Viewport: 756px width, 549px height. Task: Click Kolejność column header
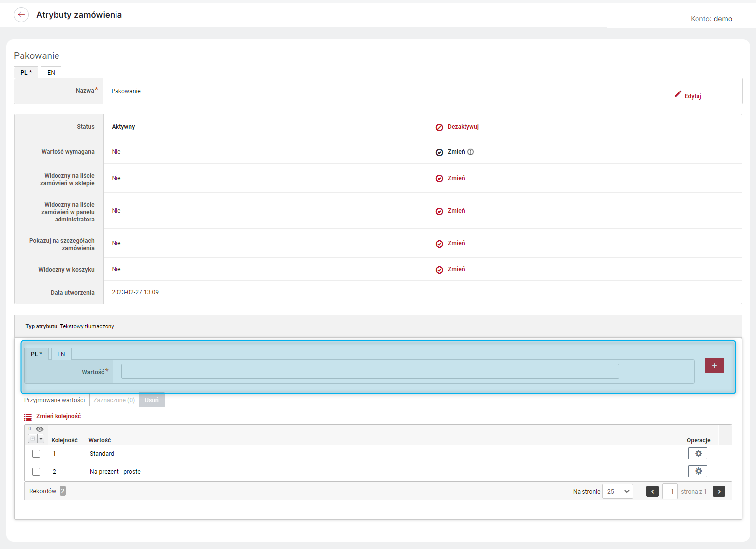[64, 440]
